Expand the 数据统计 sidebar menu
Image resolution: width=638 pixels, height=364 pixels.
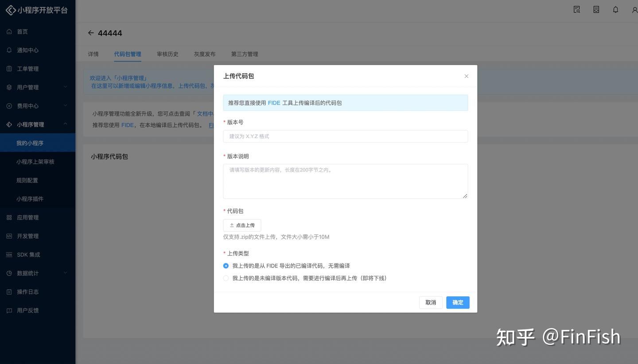(65, 273)
